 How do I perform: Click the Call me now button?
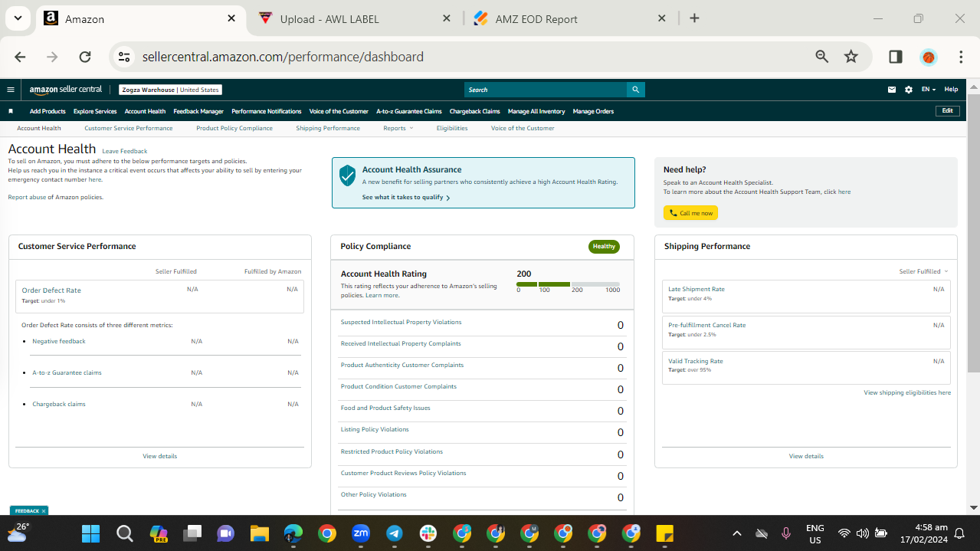(x=690, y=213)
